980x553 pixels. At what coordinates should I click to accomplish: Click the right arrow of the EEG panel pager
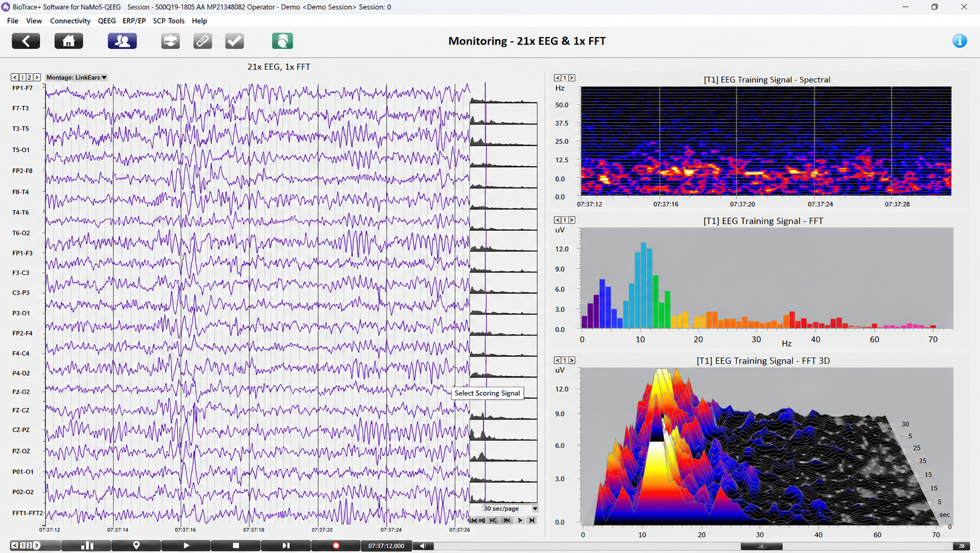37,77
